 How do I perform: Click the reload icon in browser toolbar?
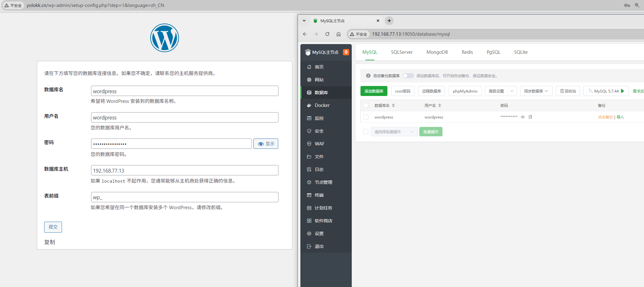click(x=327, y=34)
